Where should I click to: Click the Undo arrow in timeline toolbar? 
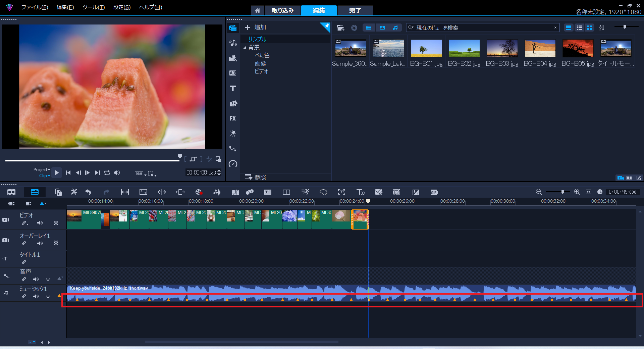(x=88, y=192)
